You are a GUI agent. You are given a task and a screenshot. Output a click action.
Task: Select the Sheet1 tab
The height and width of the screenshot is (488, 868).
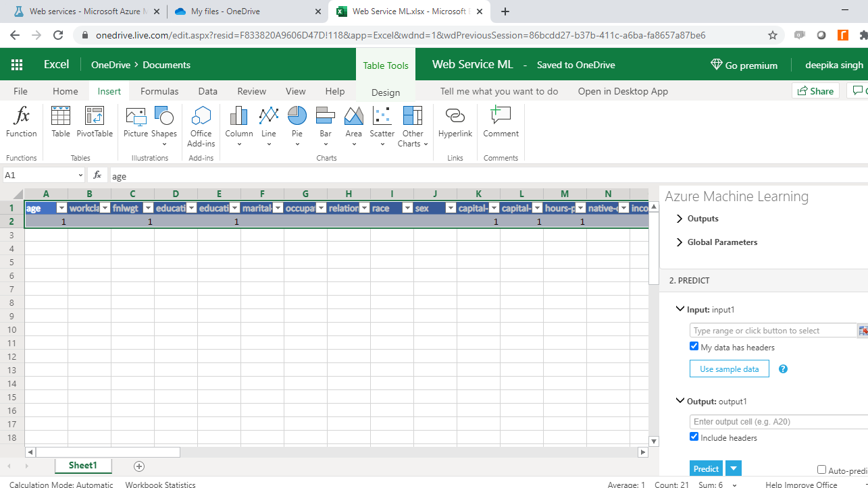[83, 466]
